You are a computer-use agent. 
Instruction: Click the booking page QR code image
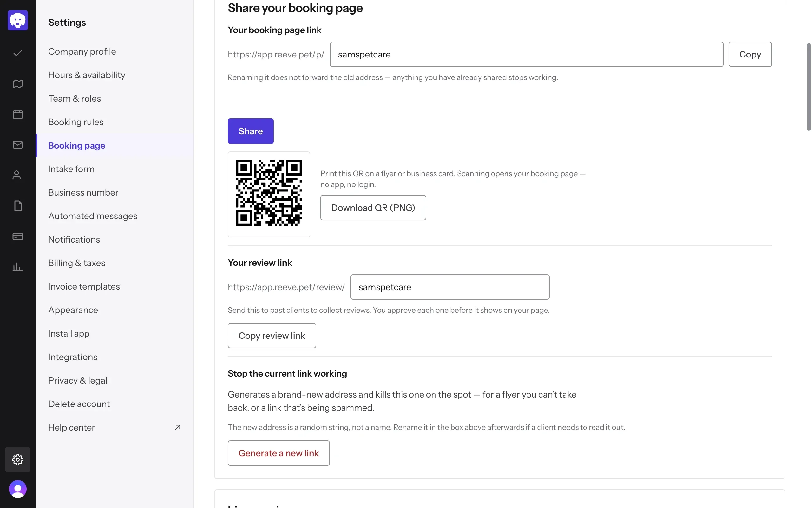click(x=269, y=192)
